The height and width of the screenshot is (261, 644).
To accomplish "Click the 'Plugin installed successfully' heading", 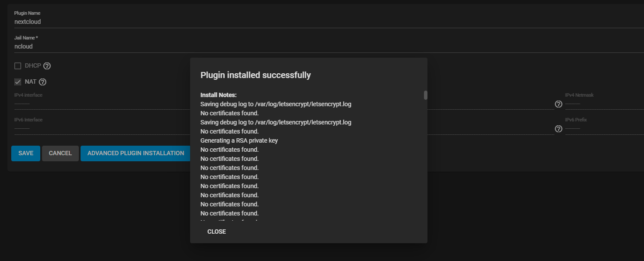I will pyautogui.click(x=256, y=75).
